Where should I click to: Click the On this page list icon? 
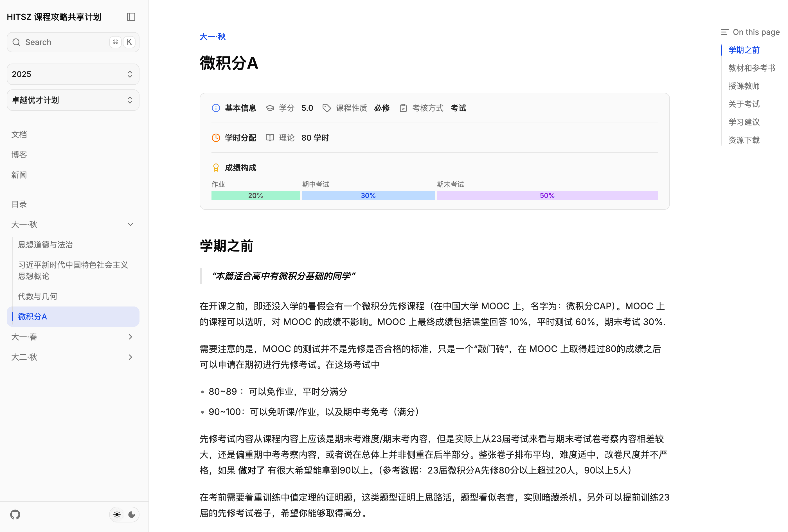(x=725, y=32)
